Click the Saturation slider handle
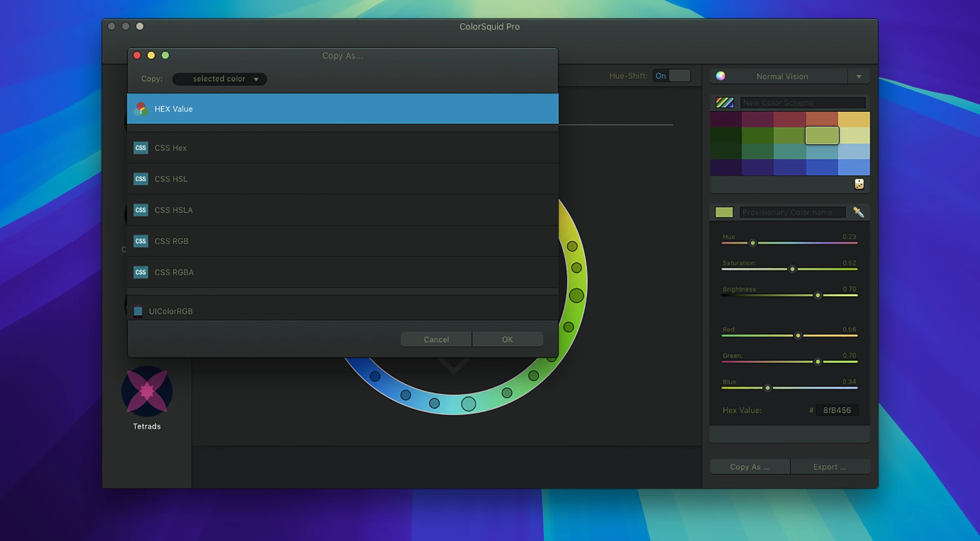This screenshot has height=541, width=980. point(792,269)
